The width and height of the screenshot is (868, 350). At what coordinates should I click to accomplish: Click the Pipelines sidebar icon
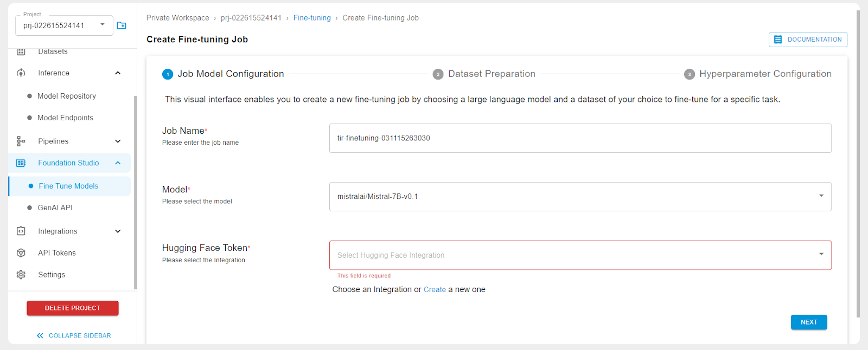21,141
